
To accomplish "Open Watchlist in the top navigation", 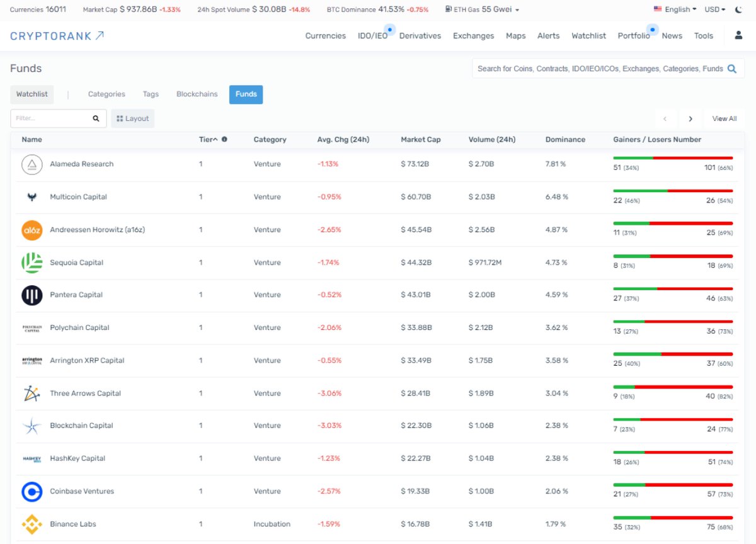I will (588, 36).
